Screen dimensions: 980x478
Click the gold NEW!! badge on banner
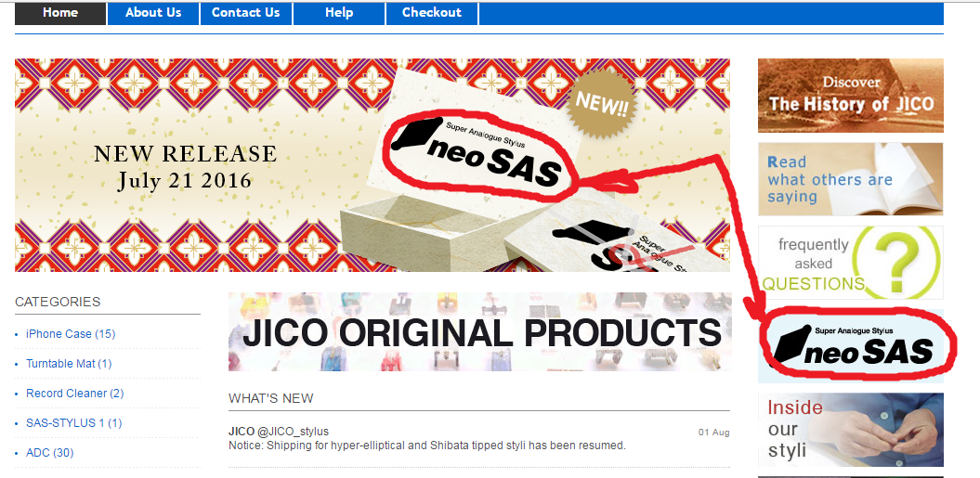coord(601,104)
